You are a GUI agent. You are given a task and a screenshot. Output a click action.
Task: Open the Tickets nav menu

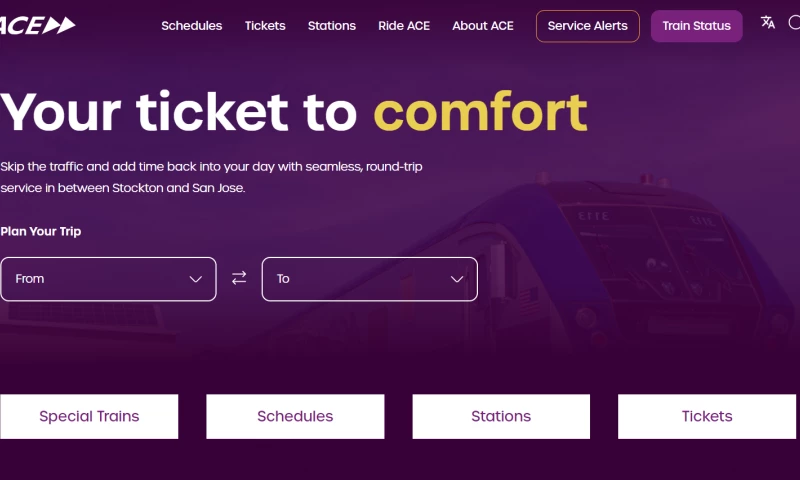[265, 26]
